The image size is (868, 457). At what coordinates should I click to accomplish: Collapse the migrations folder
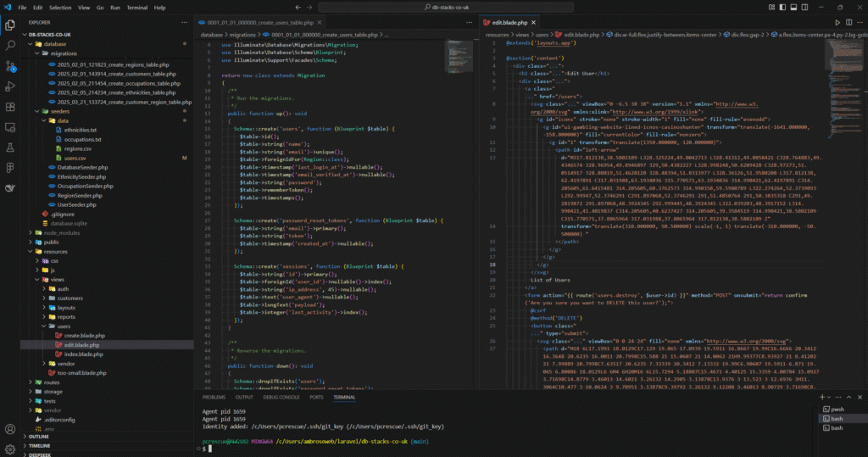click(x=37, y=53)
